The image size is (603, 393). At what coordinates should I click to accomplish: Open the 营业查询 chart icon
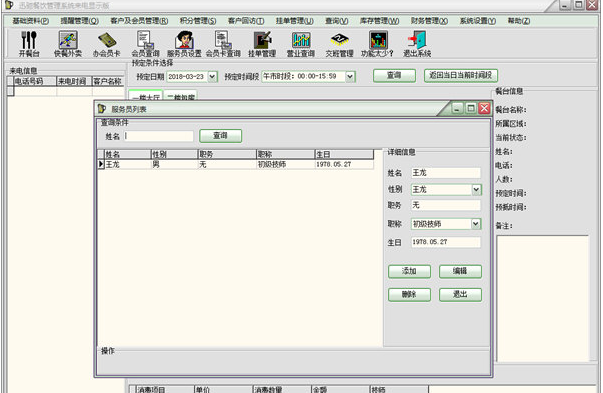301,40
